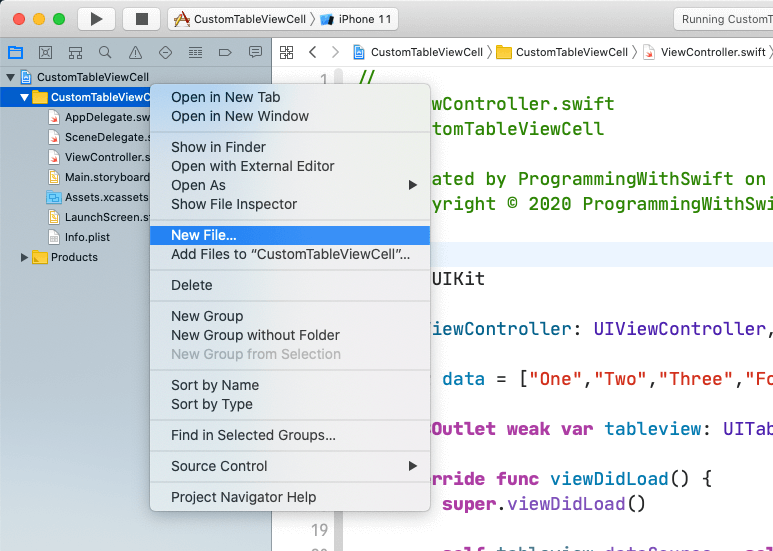The image size is (773, 551).
Task: Go back in editor history
Action: 312,52
